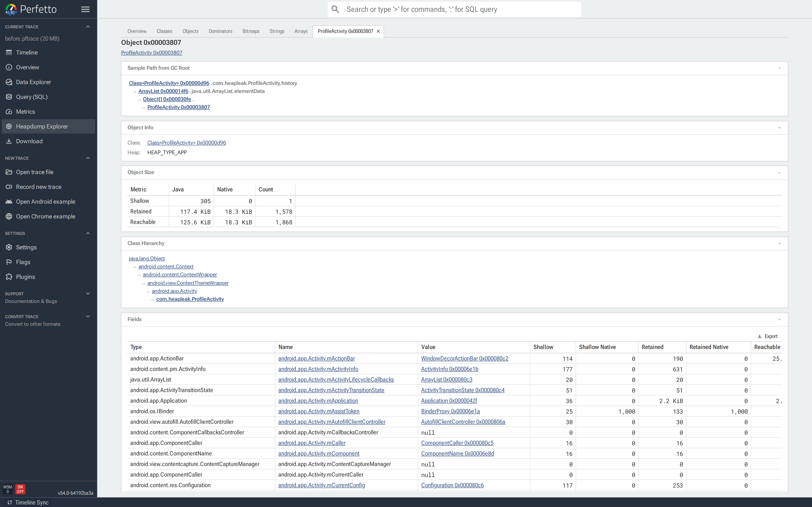Collapse the Sample Path from GC Root section

coord(779,68)
